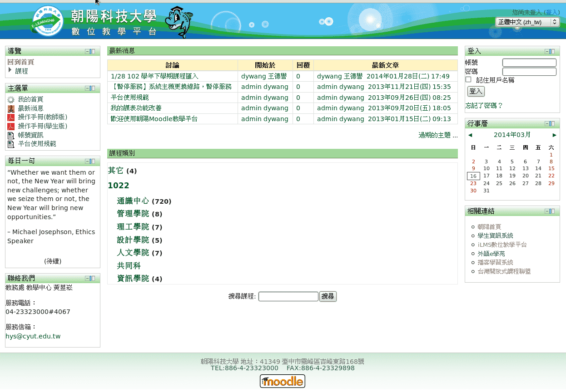Click in the 密碼 password field
566x392 pixels.
click(x=529, y=72)
